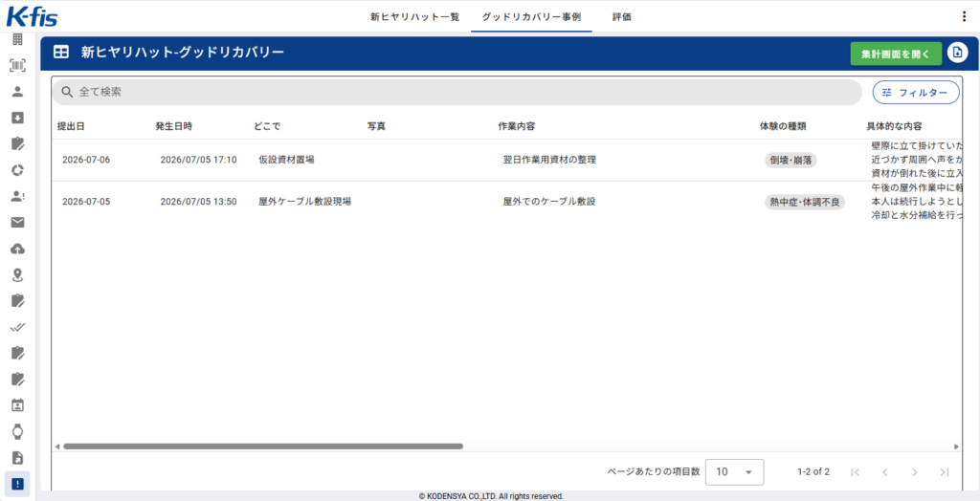The height and width of the screenshot is (501, 980).
Task: Click the horizontal scrollbar right arrow
Action: (956, 447)
